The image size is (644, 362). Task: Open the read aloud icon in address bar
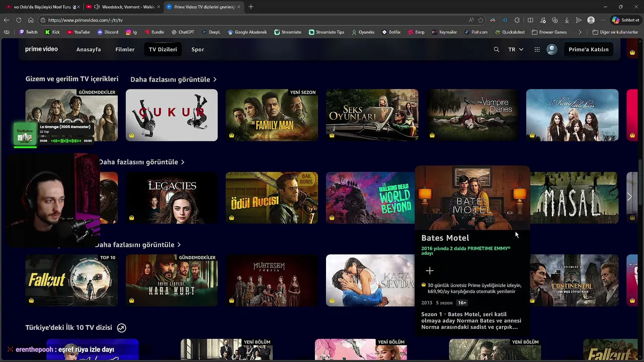click(471, 20)
